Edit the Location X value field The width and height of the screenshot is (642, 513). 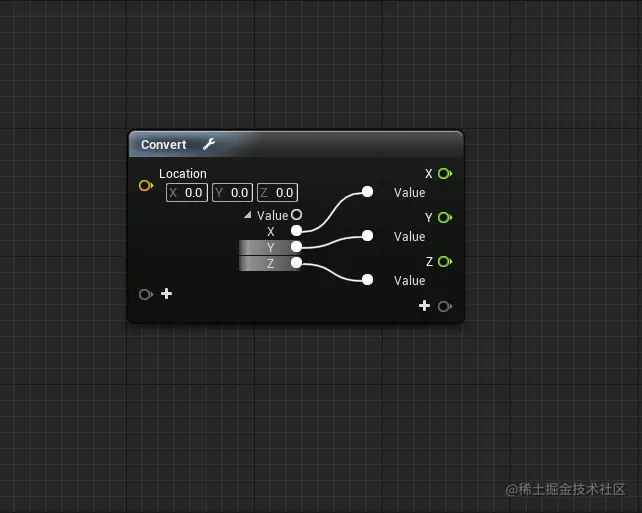[187, 192]
